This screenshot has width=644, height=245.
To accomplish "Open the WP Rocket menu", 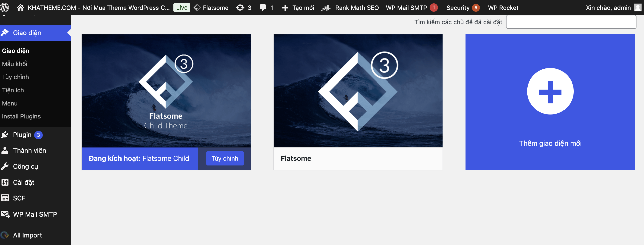I will 503,8.
